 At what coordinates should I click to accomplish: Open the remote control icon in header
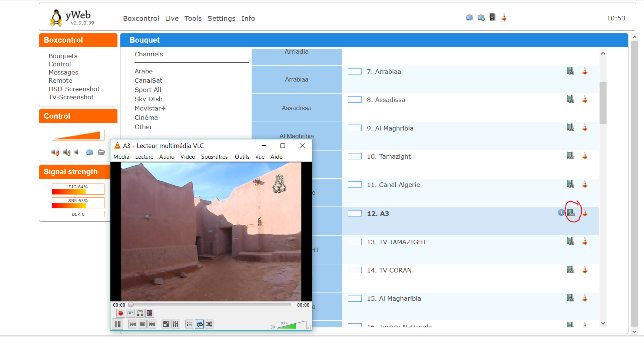pyautogui.click(x=492, y=17)
